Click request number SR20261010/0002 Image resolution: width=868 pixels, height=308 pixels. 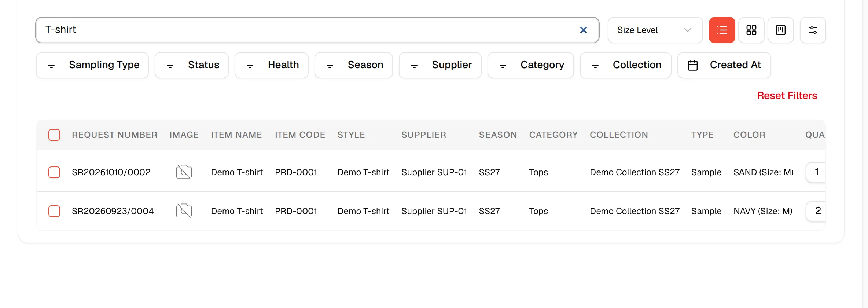111,172
